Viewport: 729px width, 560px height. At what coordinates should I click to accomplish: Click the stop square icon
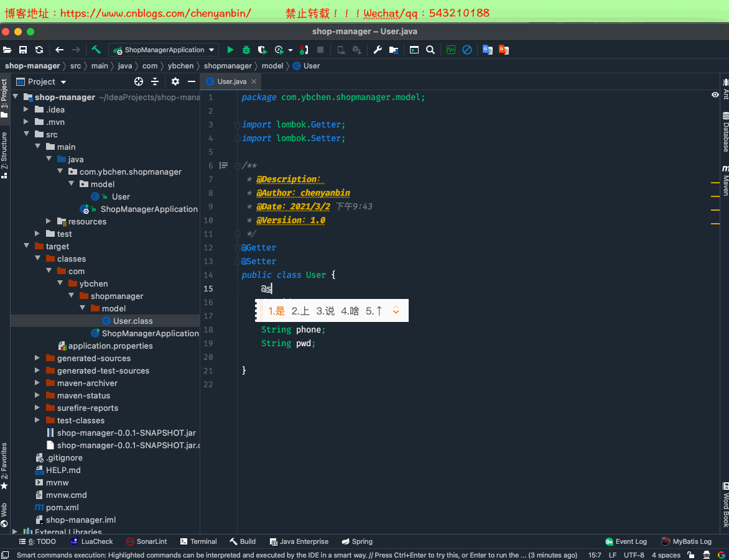320,50
